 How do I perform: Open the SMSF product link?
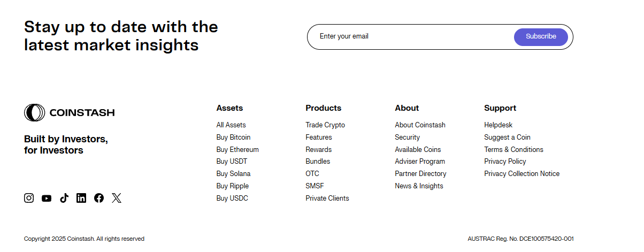click(x=315, y=186)
